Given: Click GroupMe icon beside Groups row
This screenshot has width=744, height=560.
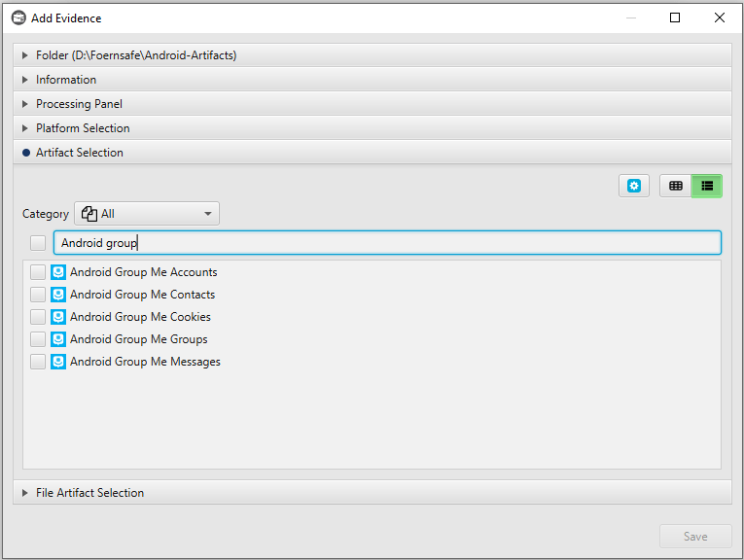Looking at the screenshot, I should tap(58, 339).
